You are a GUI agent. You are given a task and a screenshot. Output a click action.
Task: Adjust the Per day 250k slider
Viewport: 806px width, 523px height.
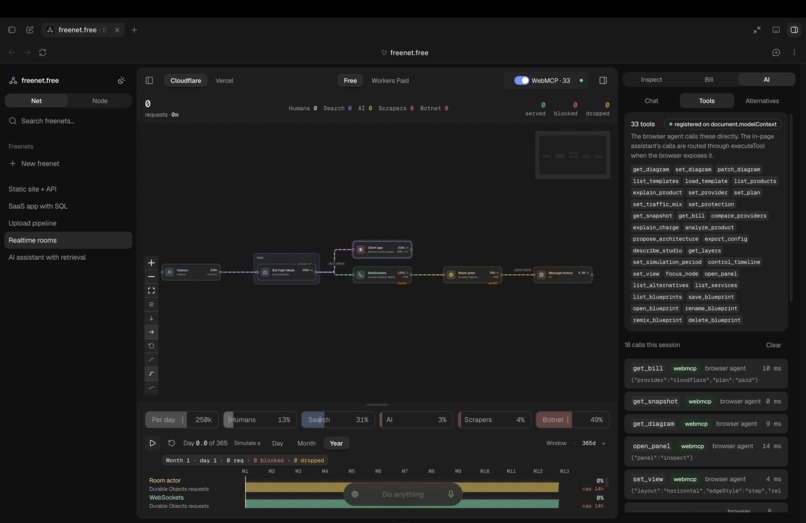point(181,420)
